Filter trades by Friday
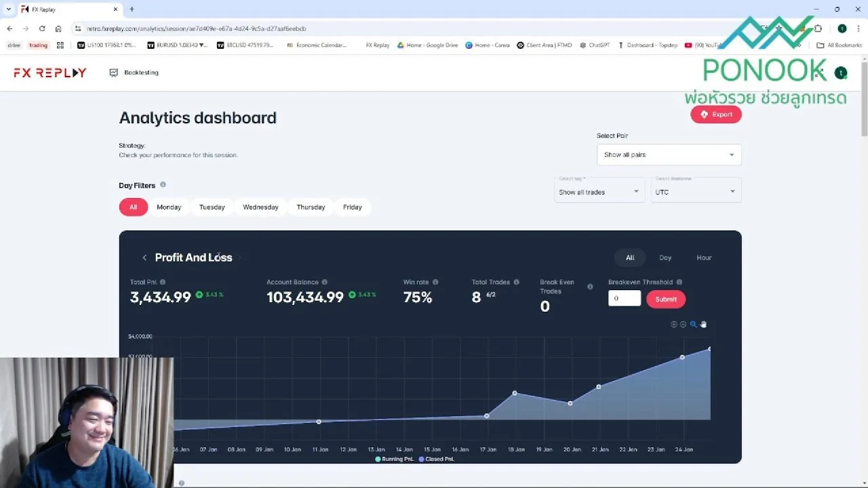868x488 pixels. point(353,207)
